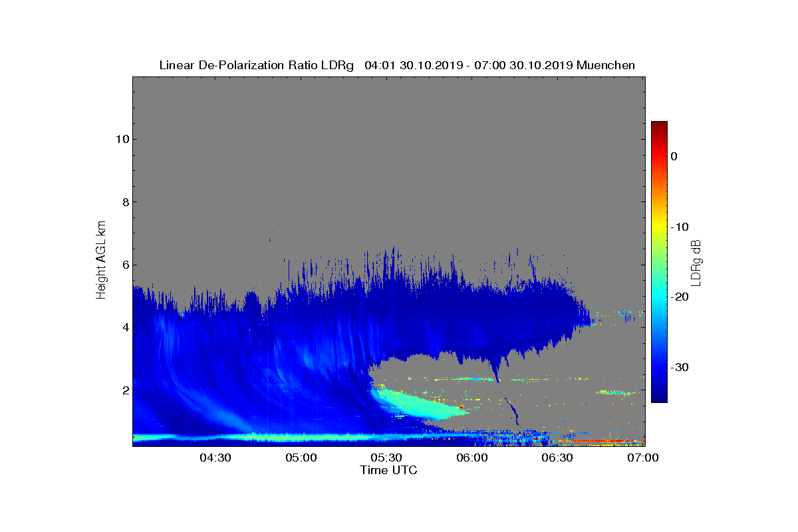Click the height tick label '10'
The width and height of the screenshot is (798, 532).
(x=122, y=139)
